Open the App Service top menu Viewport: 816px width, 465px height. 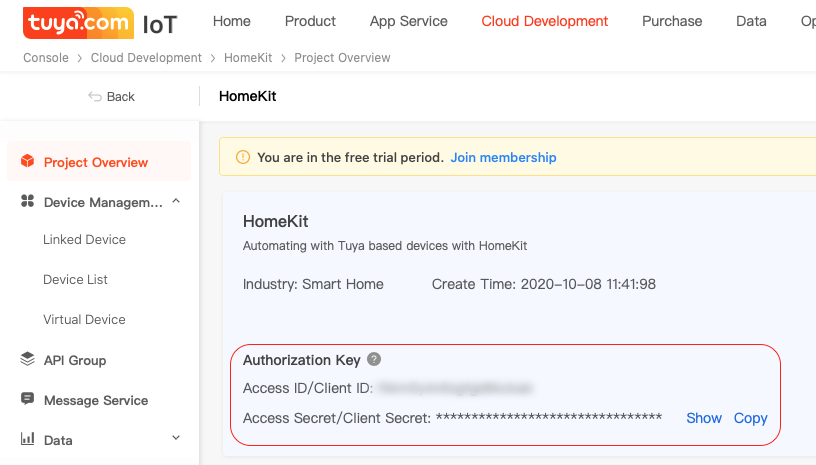click(409, 21)
